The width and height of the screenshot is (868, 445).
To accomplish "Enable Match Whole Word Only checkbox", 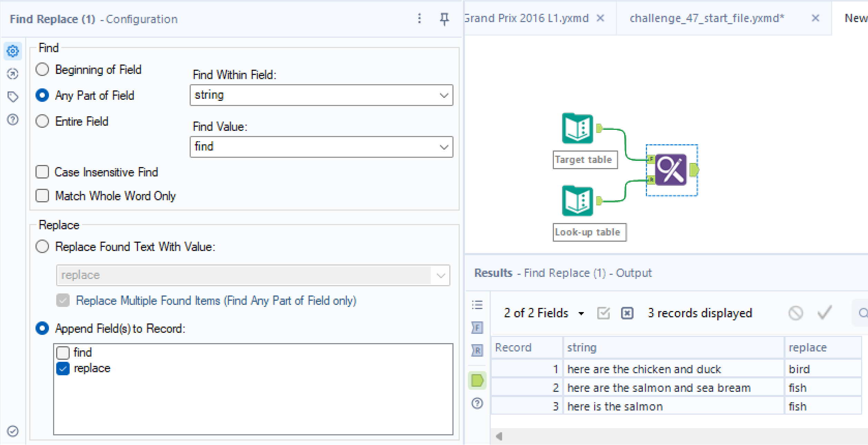I will (x=42, y=196).
